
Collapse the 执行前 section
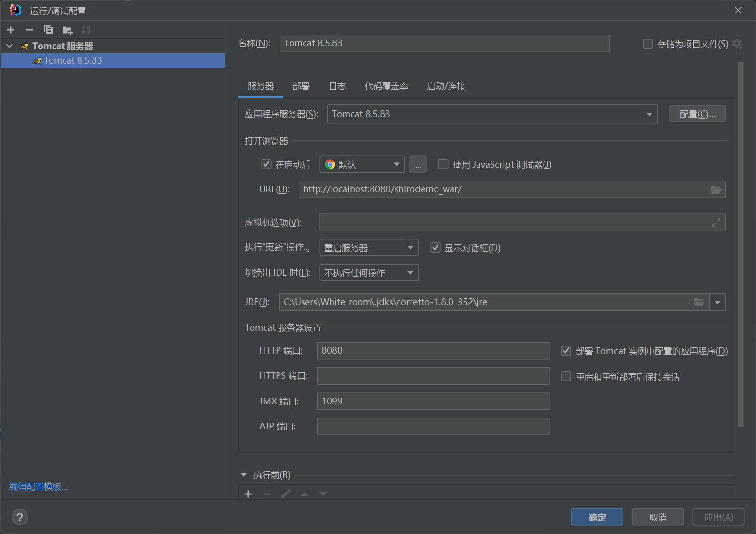click(244, 475)
